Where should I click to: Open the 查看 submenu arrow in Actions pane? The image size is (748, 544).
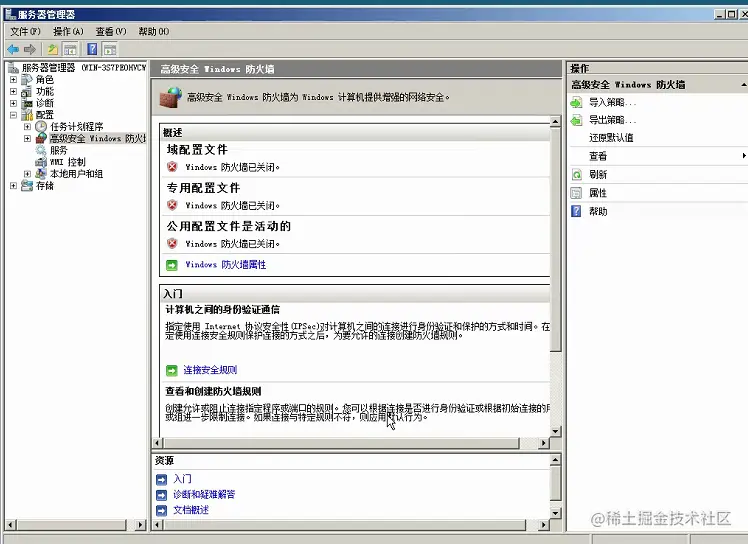744,156
